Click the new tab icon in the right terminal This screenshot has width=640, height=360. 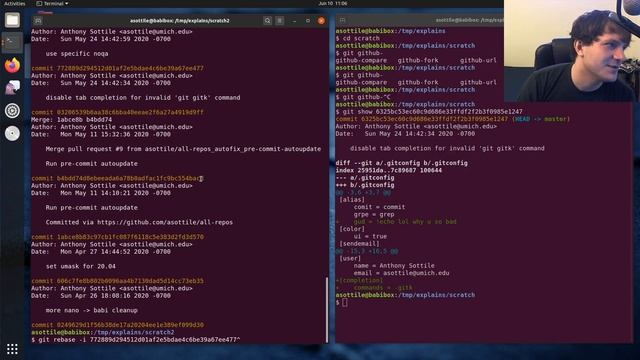click(342, 20)
